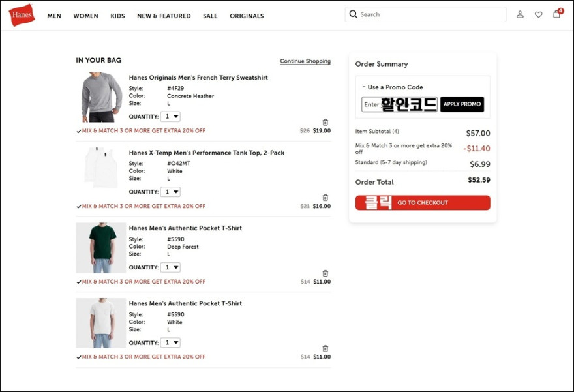The height and width of the screenshot is (392, 574).
Task: Click the $16.00 tank top price
Action: click(x=322, y=206)
